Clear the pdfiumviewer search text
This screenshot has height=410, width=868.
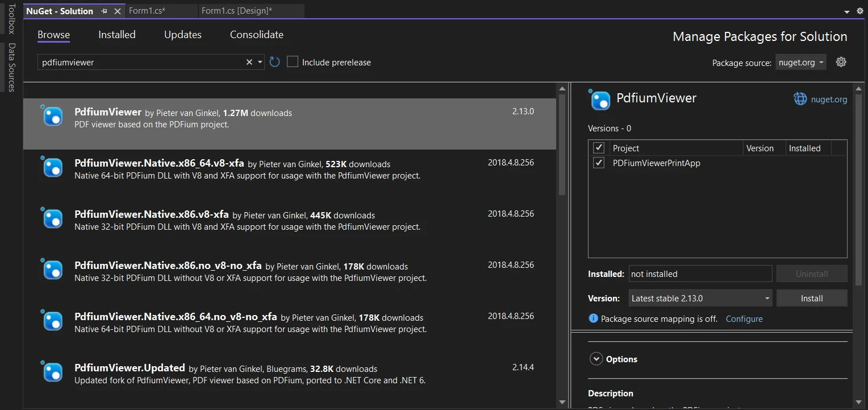coord(249,62)
